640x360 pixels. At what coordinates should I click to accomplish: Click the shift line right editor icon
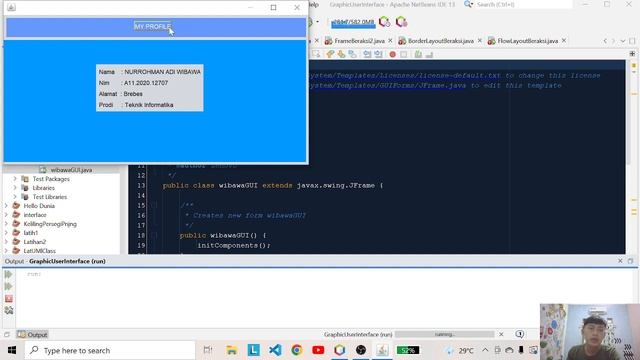click(378, 54)
